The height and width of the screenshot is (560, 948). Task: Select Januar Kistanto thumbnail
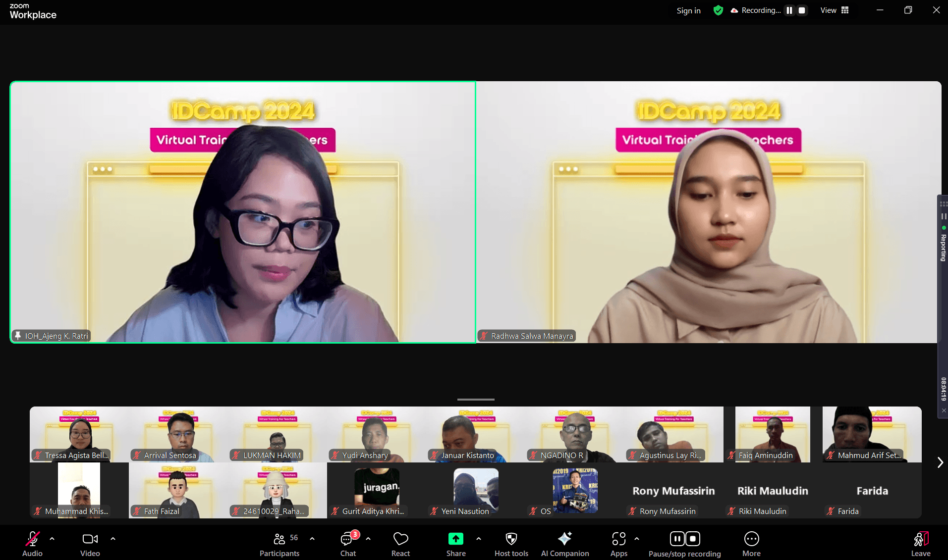tap(476, 434)
